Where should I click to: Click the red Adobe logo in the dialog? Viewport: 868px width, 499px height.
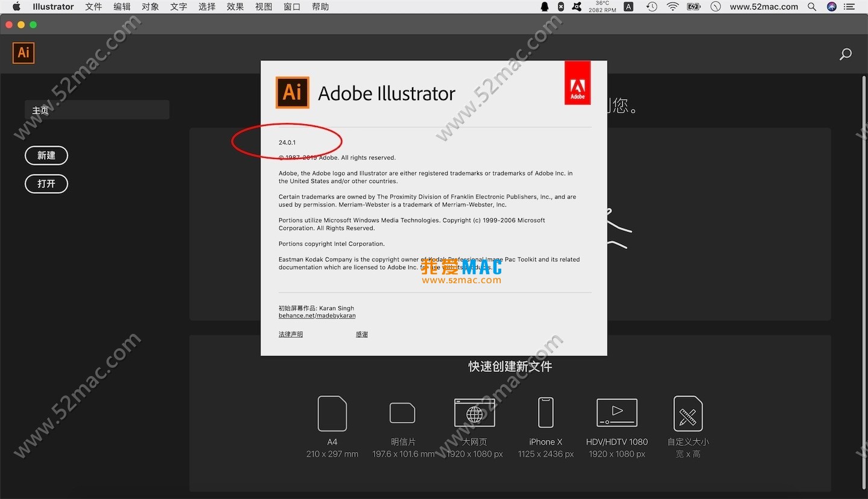click(577, 83)
